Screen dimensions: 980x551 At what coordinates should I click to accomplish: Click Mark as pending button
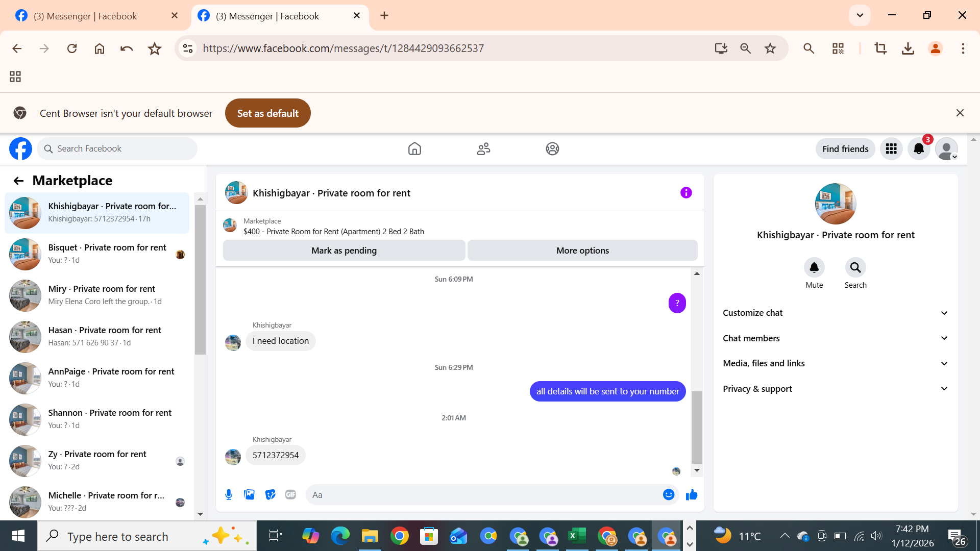click(x=344, y=251)
